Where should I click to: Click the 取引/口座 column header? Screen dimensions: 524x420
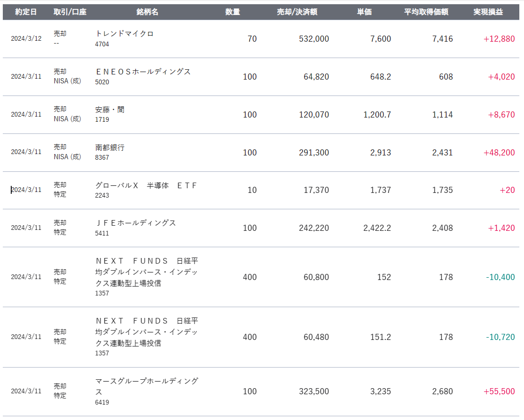pos(70,12)
